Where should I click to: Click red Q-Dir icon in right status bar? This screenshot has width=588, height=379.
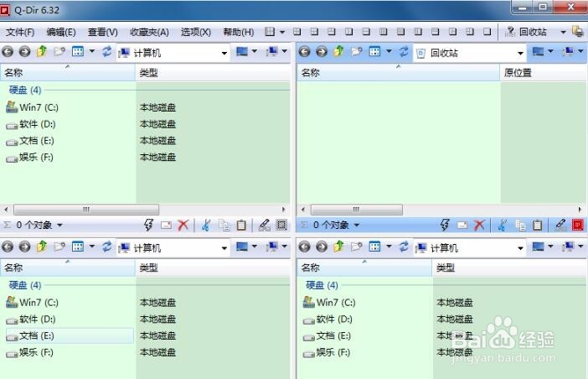tap(578, 226)
